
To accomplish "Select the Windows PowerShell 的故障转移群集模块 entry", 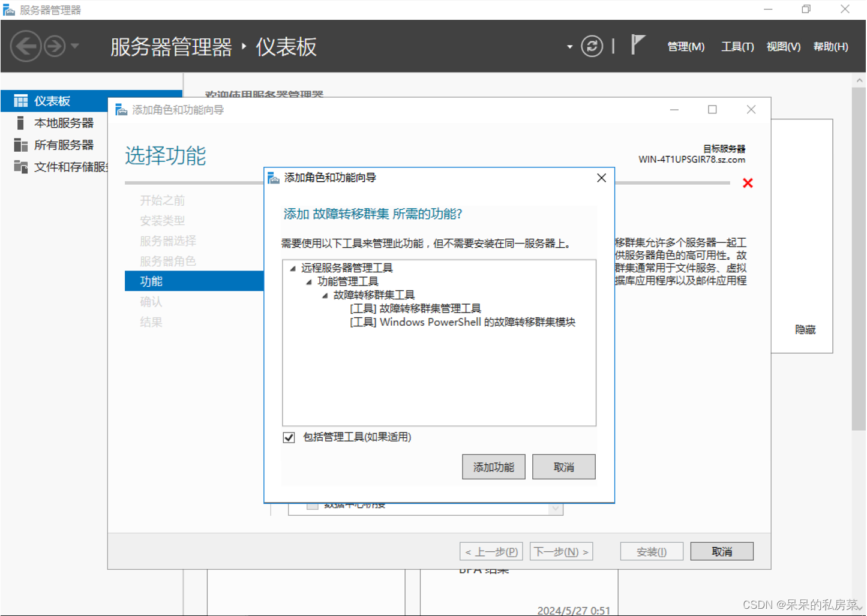I will 463,322.
